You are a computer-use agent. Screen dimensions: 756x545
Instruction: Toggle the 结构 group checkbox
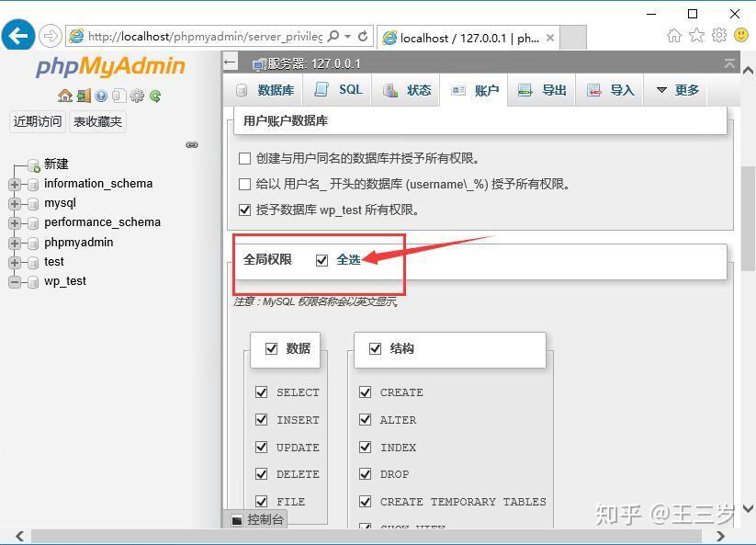375,348
